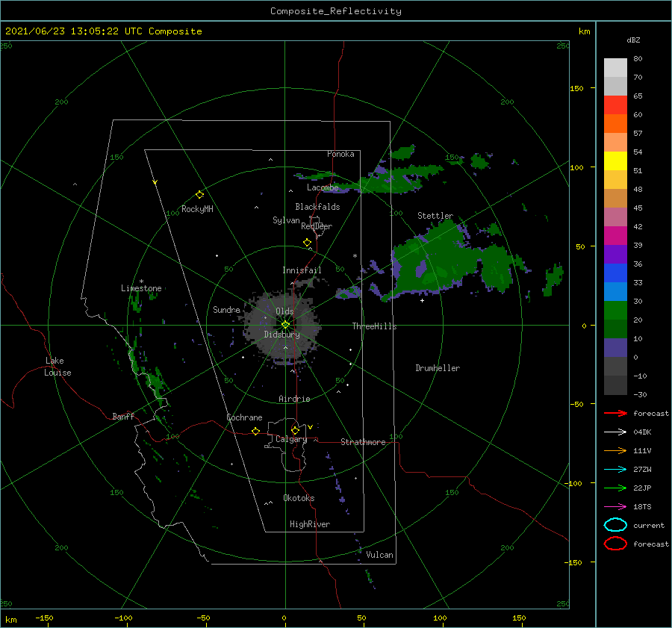Select the ThreeHills label
672x628 pixels.
coord(374,326)
